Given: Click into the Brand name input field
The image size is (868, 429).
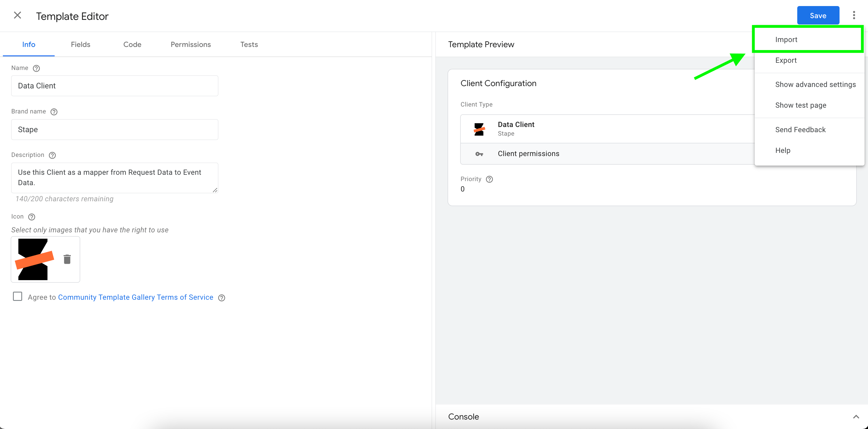Looking at the screenshot, I should (x=114, y=130).
